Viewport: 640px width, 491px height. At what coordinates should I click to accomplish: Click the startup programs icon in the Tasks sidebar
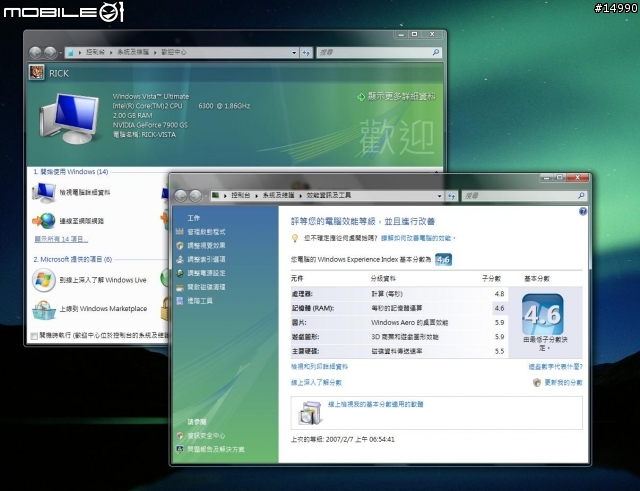(x=180, y=232)
